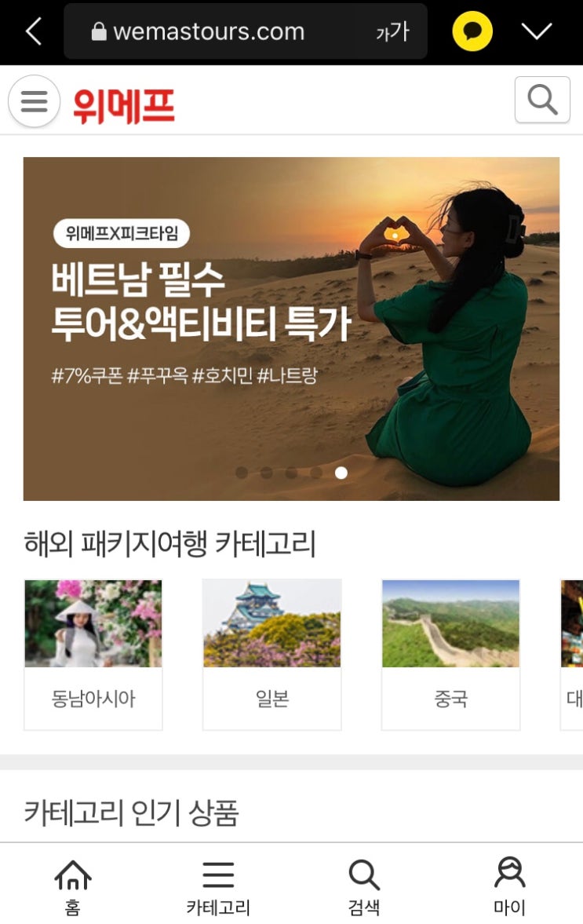Go to 홈 in bottom navigation

(73, 886)
